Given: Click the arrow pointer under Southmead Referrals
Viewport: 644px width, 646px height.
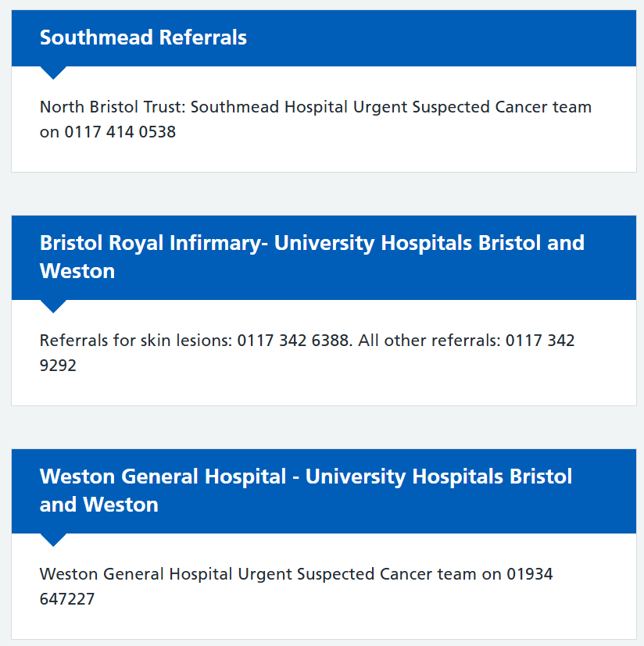Looking at the screenshot, I should (53, 73).
